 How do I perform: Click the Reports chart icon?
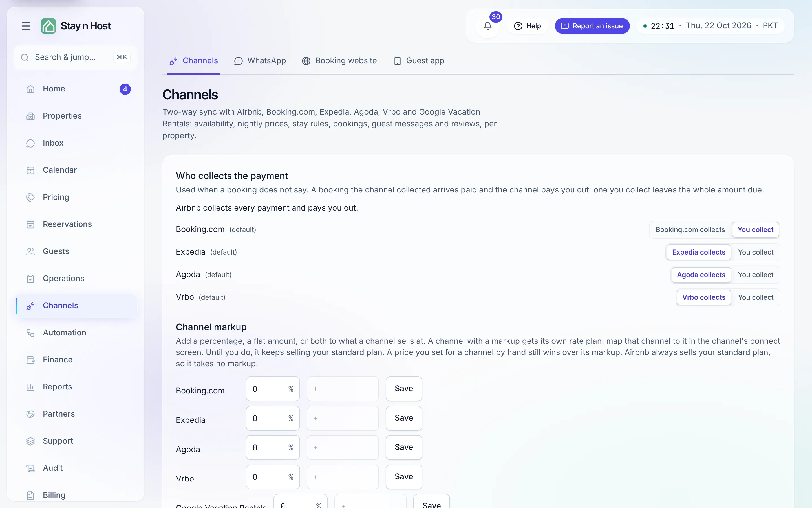30,387
